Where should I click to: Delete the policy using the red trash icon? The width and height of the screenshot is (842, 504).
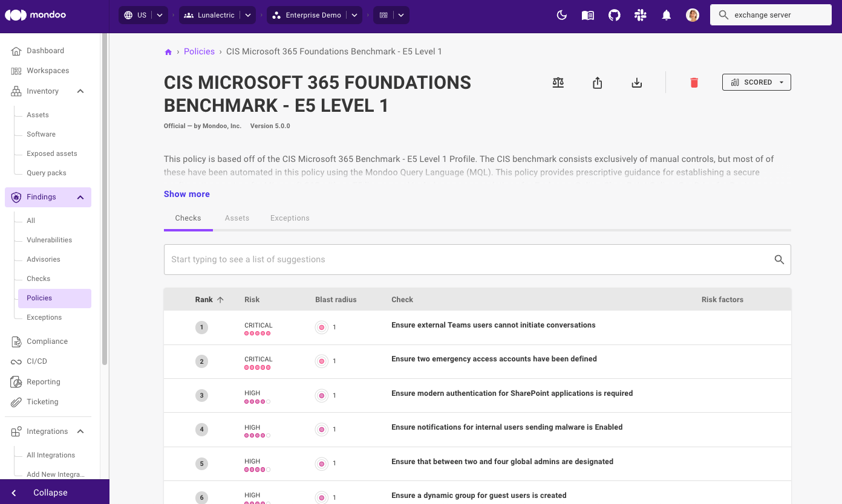[x=694, y=82]
